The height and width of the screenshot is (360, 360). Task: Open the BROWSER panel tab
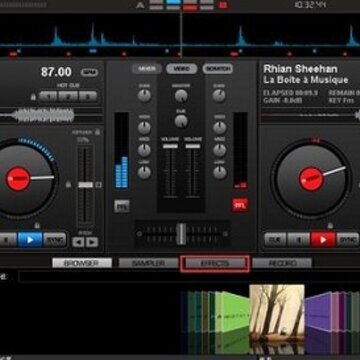pos(82,263)
